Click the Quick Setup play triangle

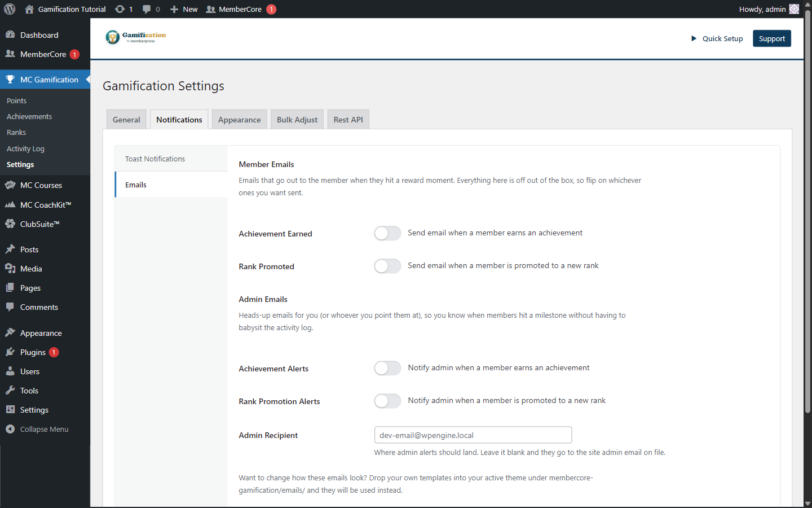coord(694,38)
